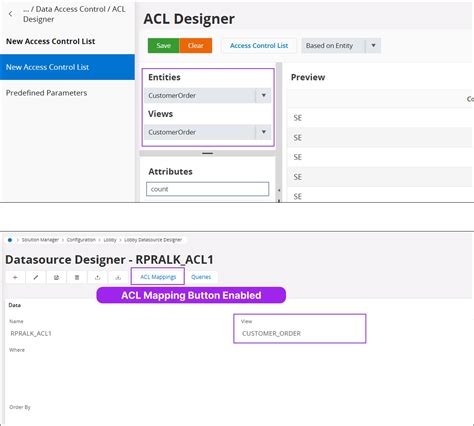The image size is (474, 426).
Task: Click the orange Clear button
Action: coord(196,46)
